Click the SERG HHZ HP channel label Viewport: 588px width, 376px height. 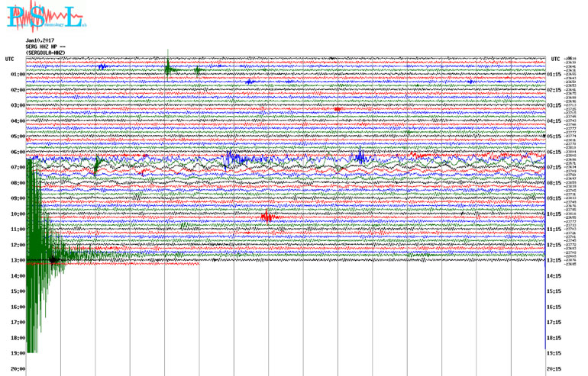point(43,47)
